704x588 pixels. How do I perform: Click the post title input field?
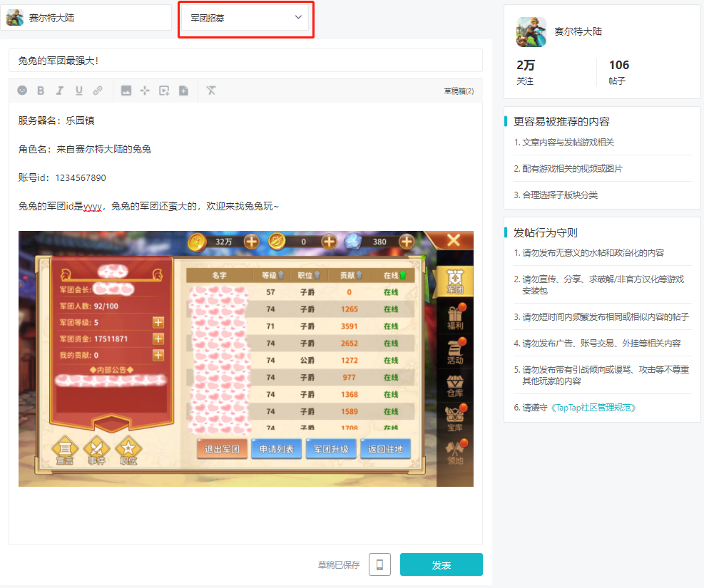click(245, 61)
